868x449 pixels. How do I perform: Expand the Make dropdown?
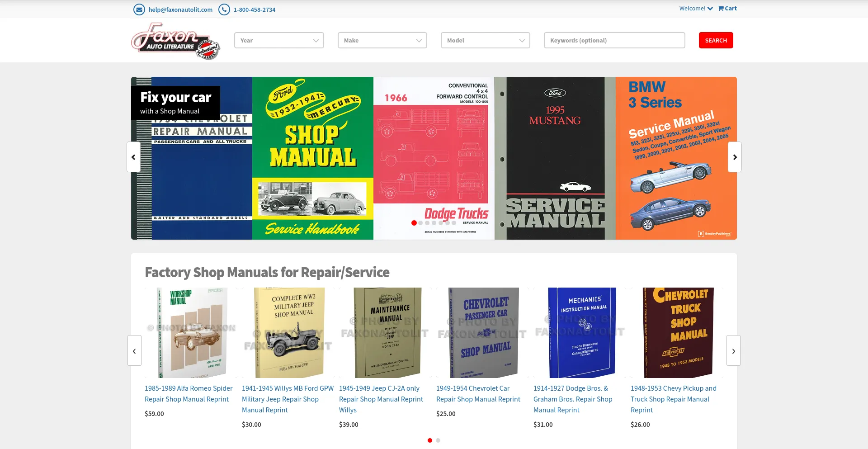[382, 40]
